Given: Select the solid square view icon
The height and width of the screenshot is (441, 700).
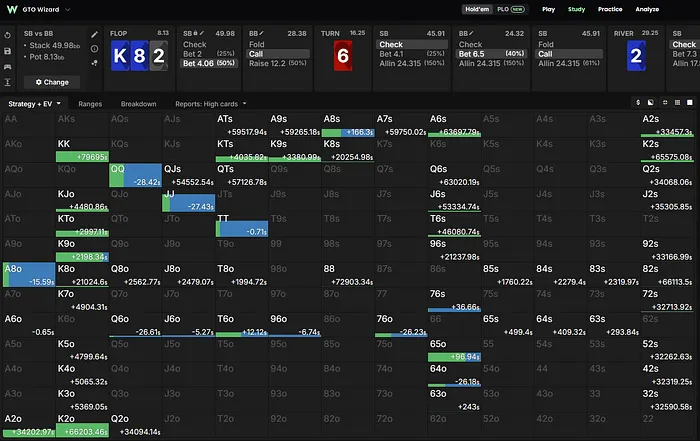Looking at the screenshot, I should (690, 103).
